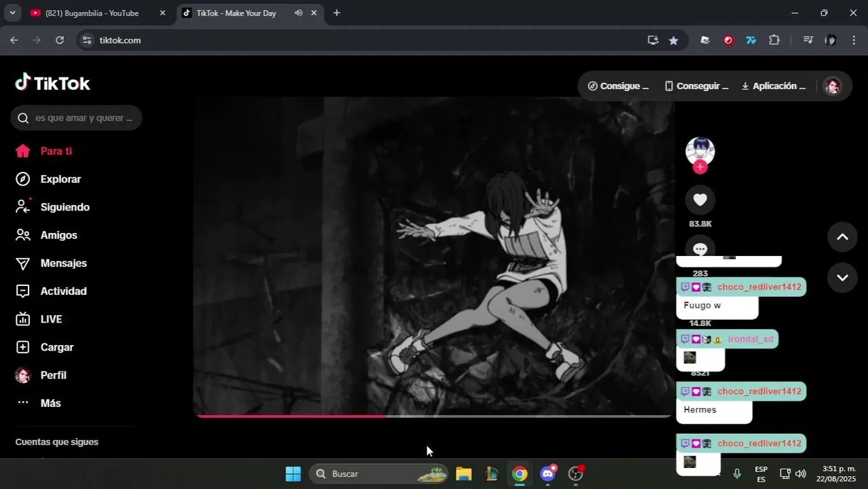The width and height of the screenshot is (868, 489).
Task: Open the blue 7TV extension icon
Action: [751, 40]
